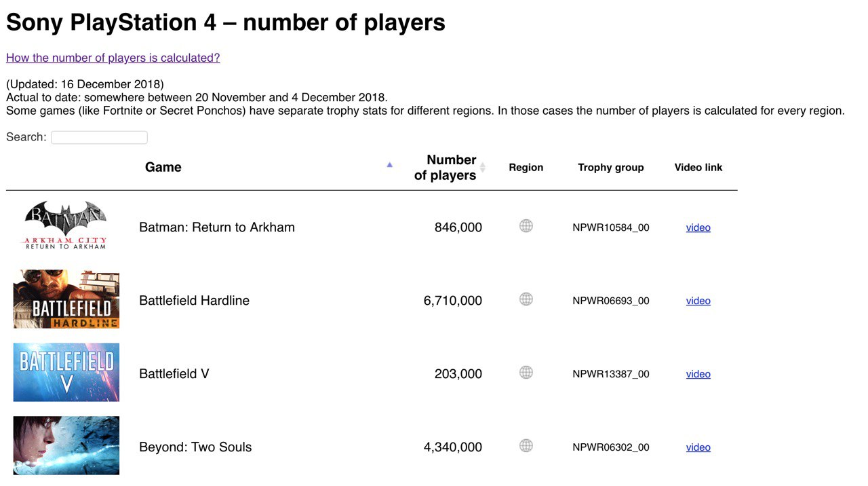Click the sort arrows next to Number of players

pyautogui.click(x=483, y=167)
